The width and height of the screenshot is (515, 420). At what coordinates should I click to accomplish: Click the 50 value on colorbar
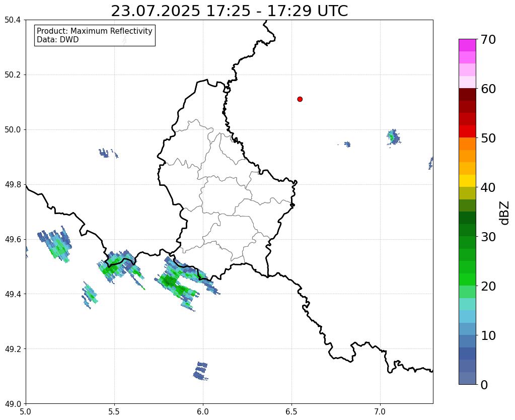tap(488, 138)
